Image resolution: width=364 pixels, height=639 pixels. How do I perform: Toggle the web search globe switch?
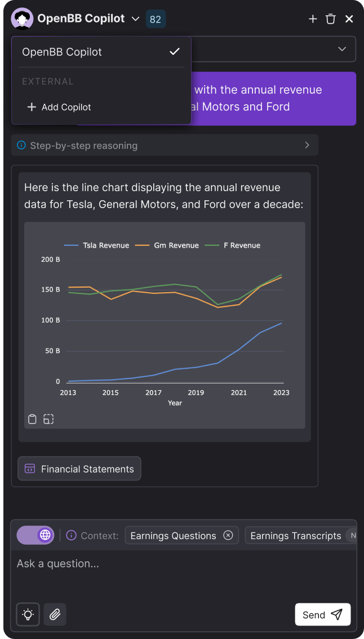[x=35, y=535]
